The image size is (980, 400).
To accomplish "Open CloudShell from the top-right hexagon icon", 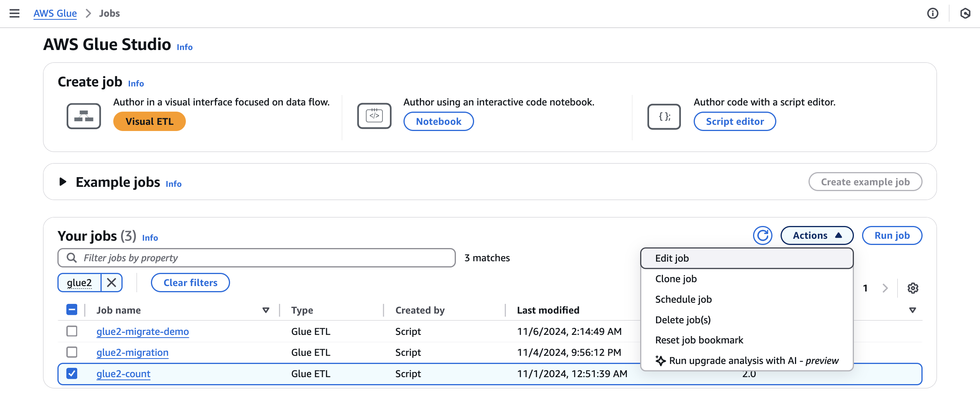I will (966, 13).
